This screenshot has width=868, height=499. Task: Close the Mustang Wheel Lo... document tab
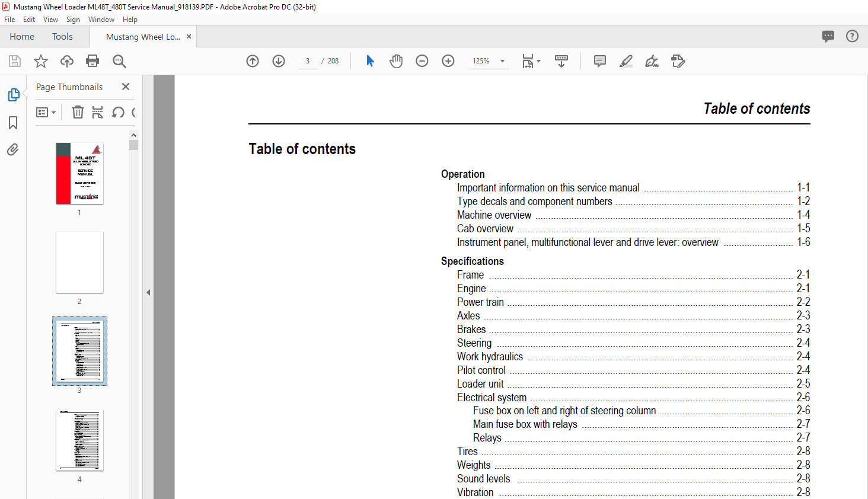189,37
